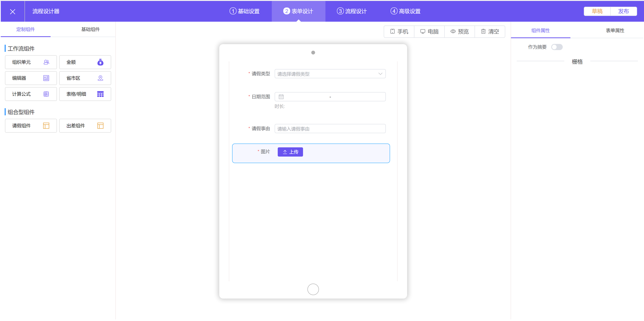The width and height of the screenshot is (644, 321).
Task: Open the 请假类型 dropdown selector
Action: pyautogui.click(x=325, y=74)
